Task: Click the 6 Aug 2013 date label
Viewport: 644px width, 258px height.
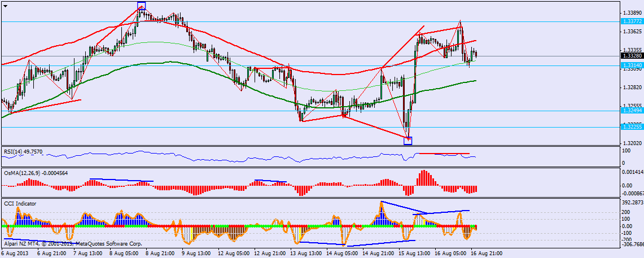Action: point(14,253)
